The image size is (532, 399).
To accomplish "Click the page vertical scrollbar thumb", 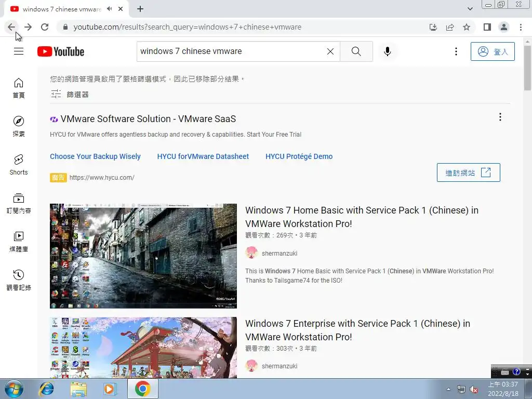I will [x=527, y=68].
